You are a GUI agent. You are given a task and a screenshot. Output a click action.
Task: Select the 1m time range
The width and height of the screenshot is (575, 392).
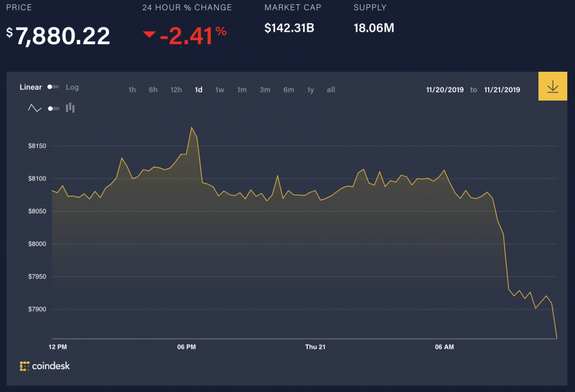click(242, 90)
